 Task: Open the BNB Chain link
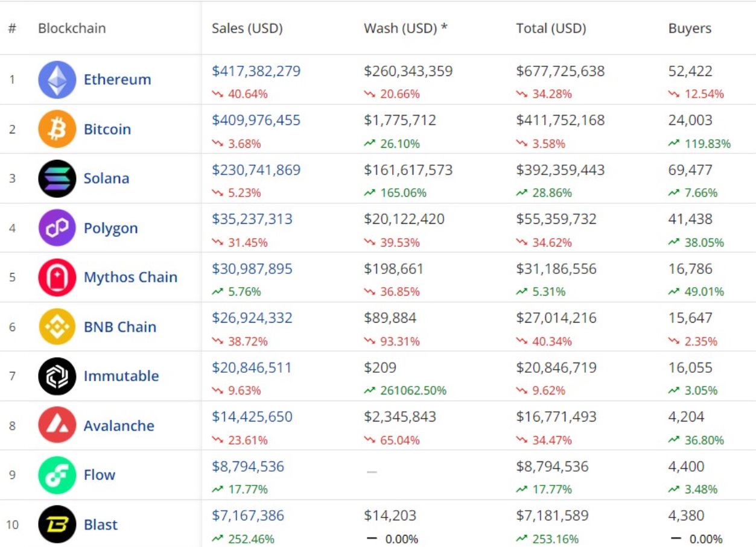(x=120, y=327)
